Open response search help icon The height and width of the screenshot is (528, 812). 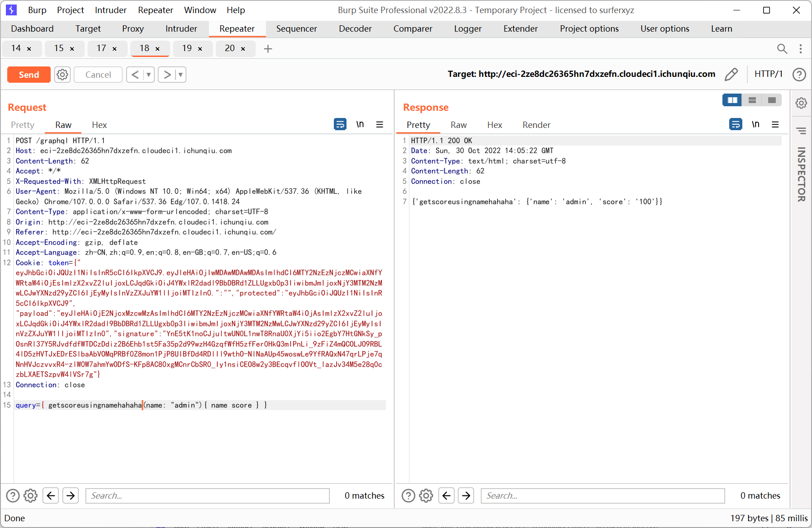tap(408, 496)
